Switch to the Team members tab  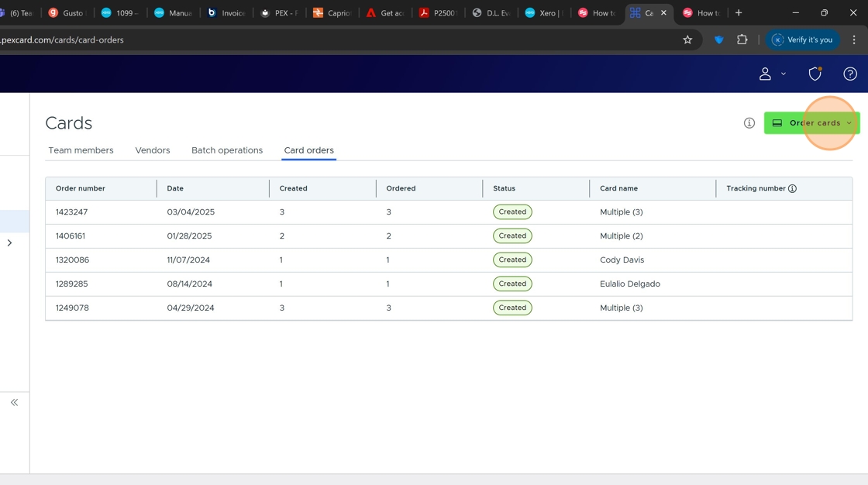[81, 150]
